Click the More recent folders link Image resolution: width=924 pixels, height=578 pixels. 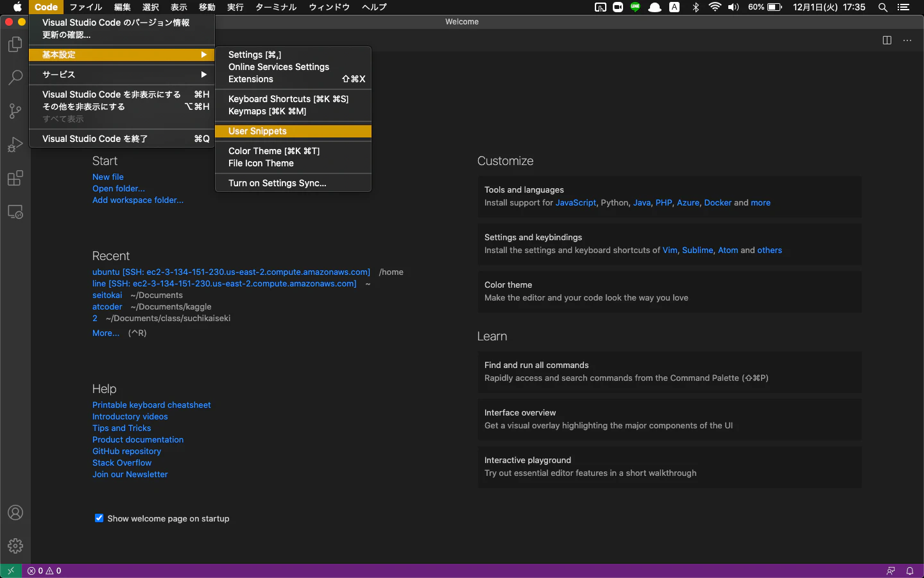(106, 333)
